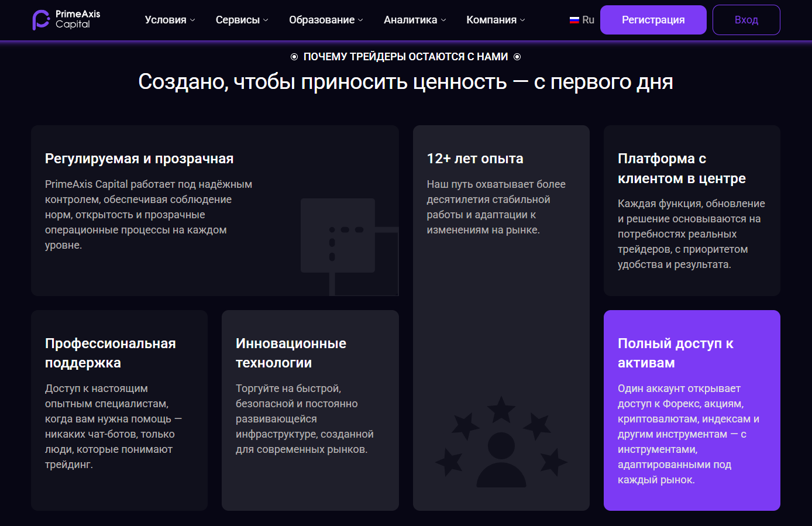The height and width of the screenshot is (526, 812).
Task: Click the circle icon right of section tagline
Action: click(x=517, y=57)
